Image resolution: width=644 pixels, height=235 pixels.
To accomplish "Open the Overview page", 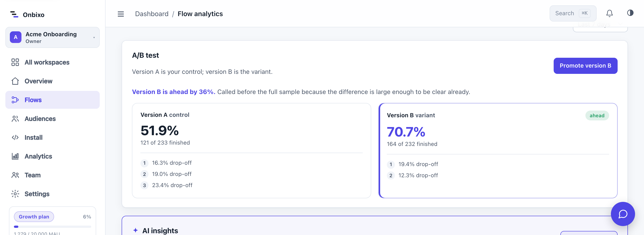I will pyautogui.click(x=53, y=81).
